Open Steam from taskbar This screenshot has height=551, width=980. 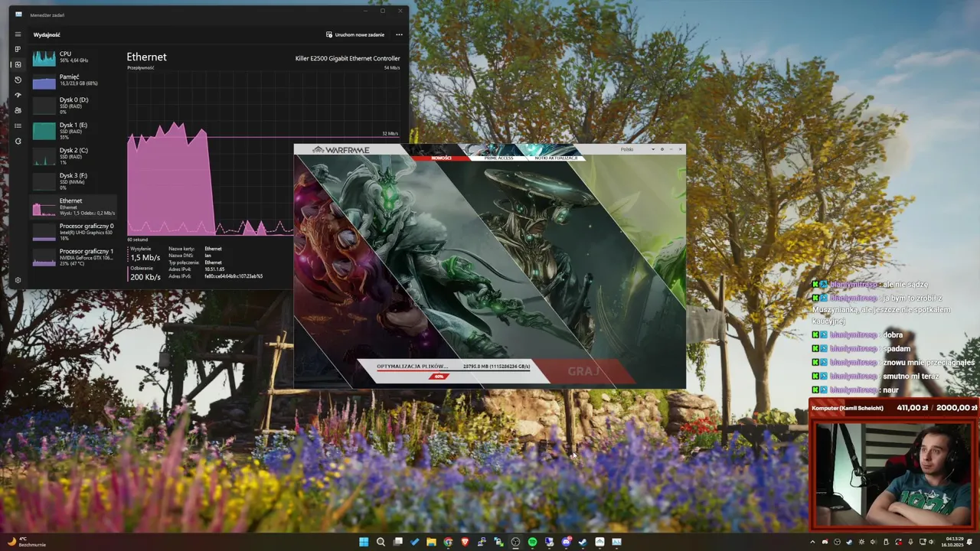tap(583, 542)
